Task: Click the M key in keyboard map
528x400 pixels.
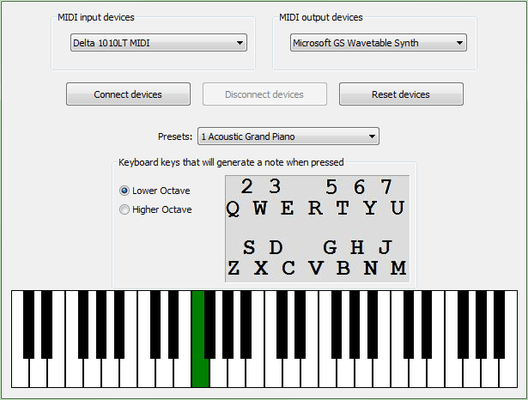Action: tap(398, 268)
